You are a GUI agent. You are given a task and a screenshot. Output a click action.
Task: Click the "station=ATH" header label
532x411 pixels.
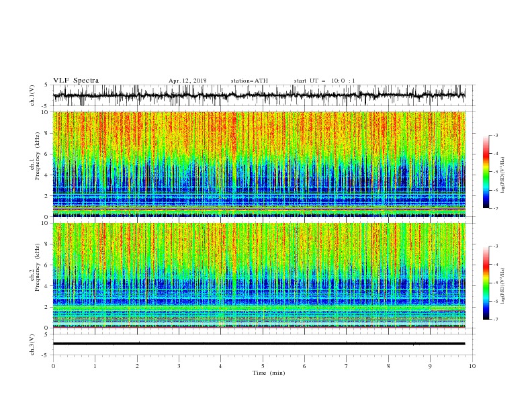(x=249, y=81)
